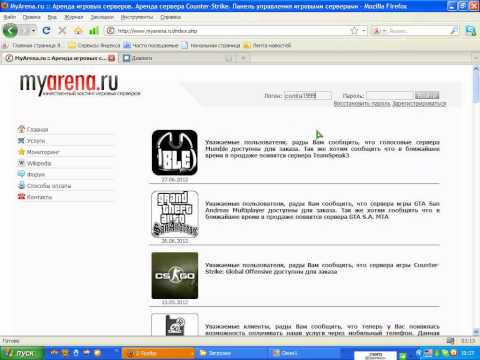
Task: Open the Windows Пуск start button
Action: [21, 353]
